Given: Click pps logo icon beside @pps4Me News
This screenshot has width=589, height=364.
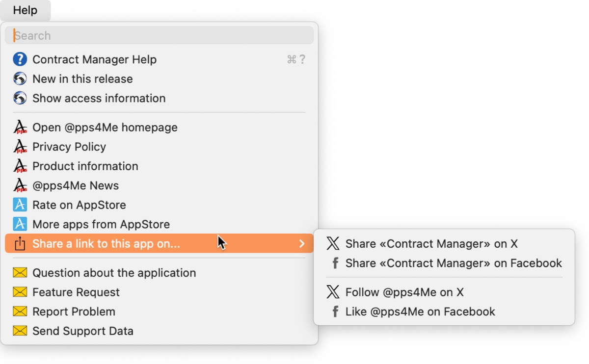Looking at the screenshot, I should coord(20,185).
